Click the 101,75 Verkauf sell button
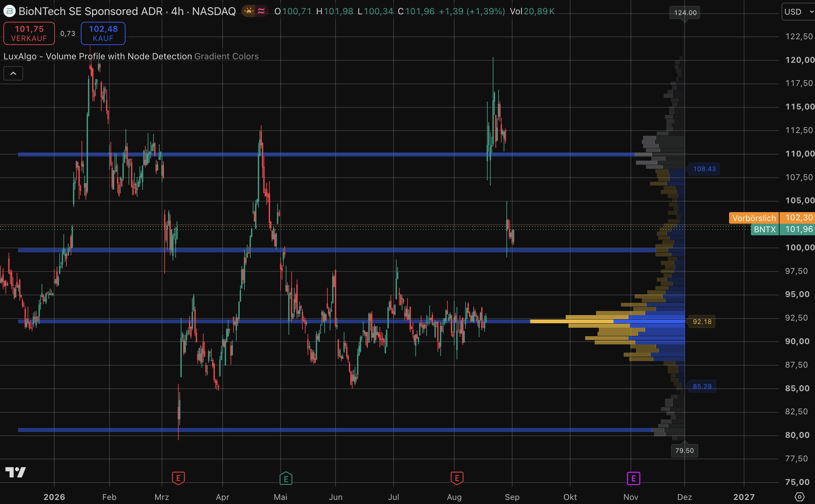 coord(29,33)
